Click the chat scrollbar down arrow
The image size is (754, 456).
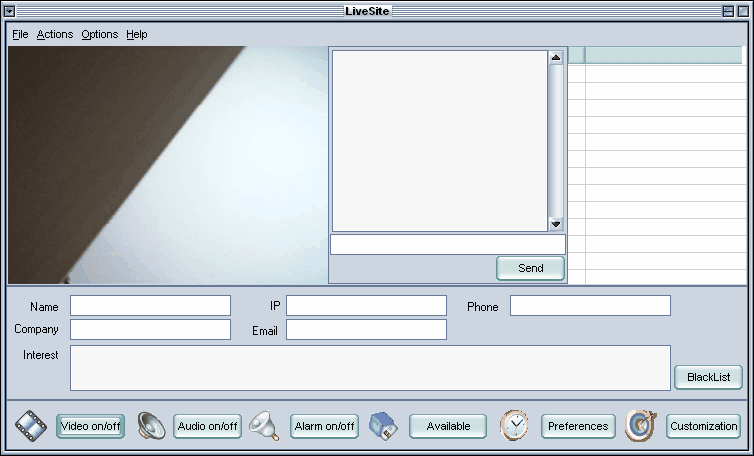556,224
